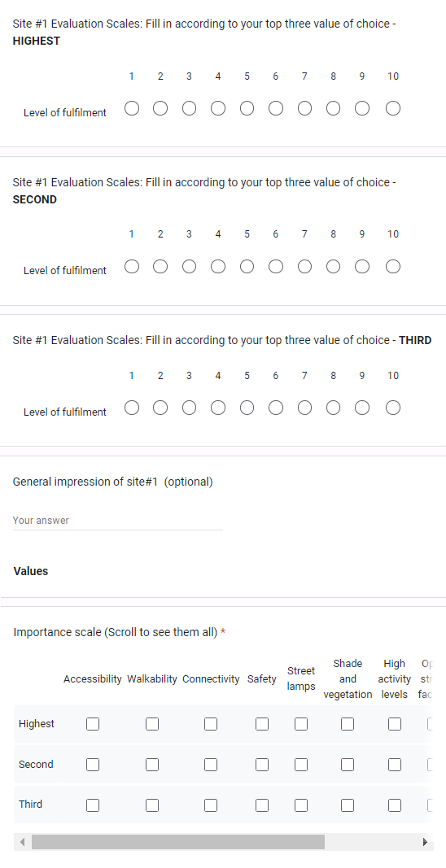This screenshot has width=446, height=868.
Task: Click the left scroll arrow of importance table
Action: [x=22, y=842]
